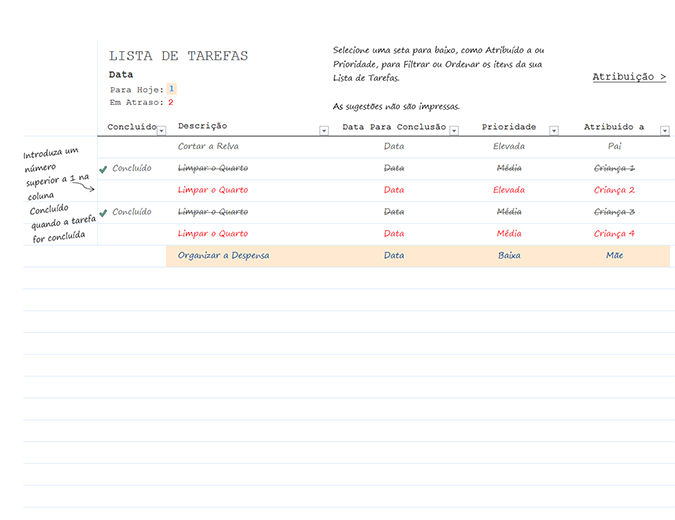Follow the Atribuição > link
The height and width of the screenshot is (520, 675).
[x=629, y=77]
